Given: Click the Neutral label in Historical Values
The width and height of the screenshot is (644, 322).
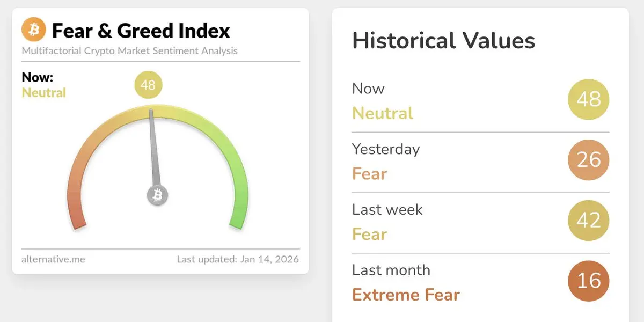Looking at the screenshot, I should click(x=383, y=113).
